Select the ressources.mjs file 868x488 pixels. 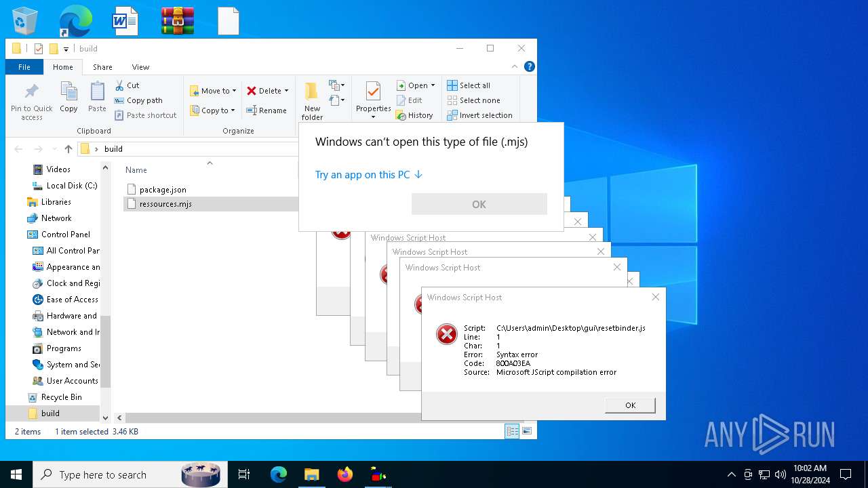tap(211, 204)
